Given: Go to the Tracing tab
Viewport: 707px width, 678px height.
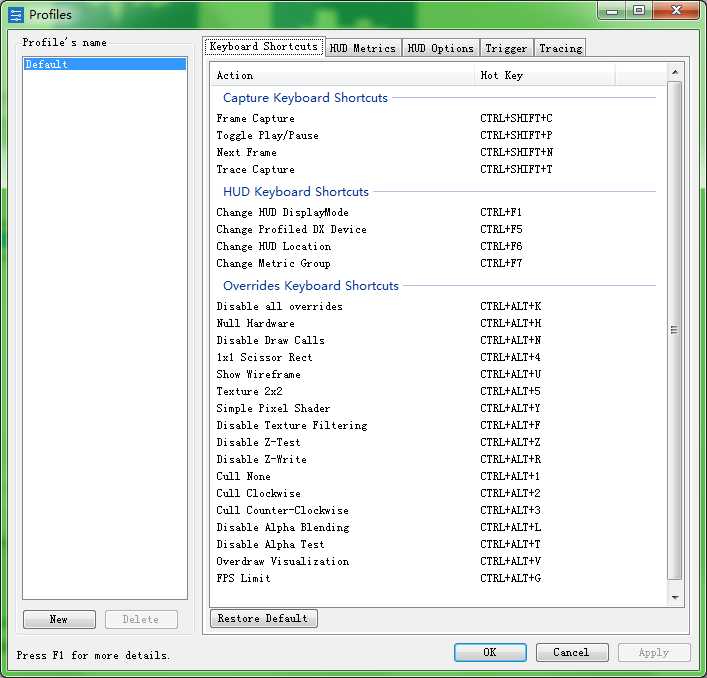Looking at the screenshot, I should pyautogui.click(x=560, y=48).
